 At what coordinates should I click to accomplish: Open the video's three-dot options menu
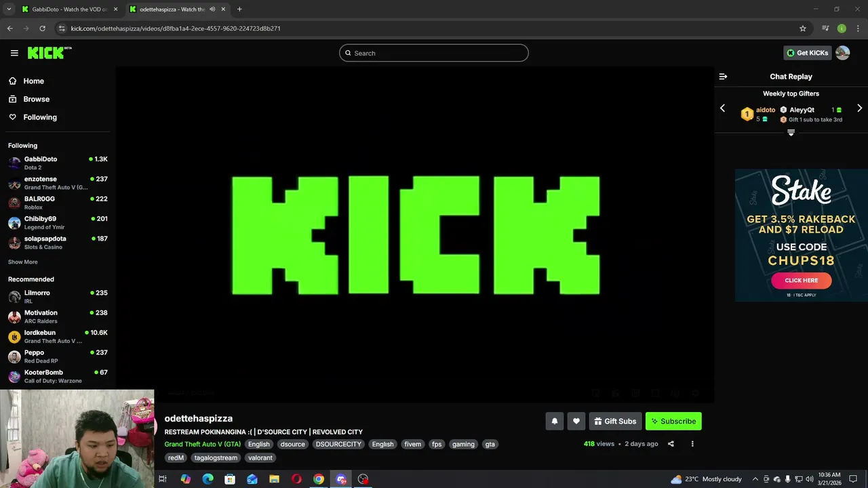(x=692, y=444)
